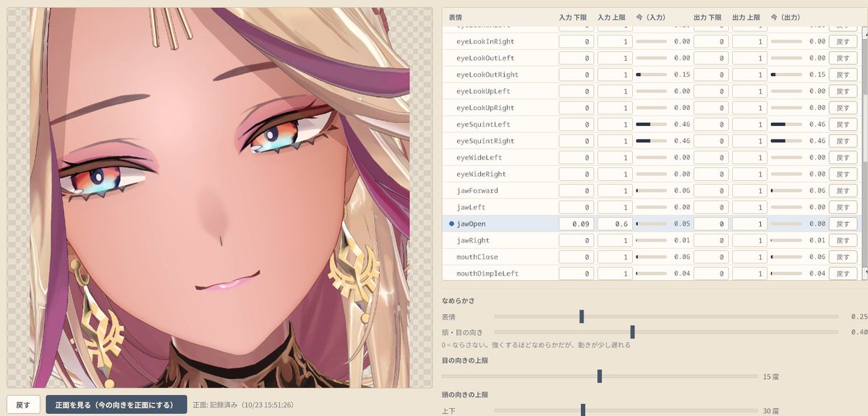868x416 pixels.
Task: Edit eyeLookOutRight output lower limit field
Action: pos(711,75)
